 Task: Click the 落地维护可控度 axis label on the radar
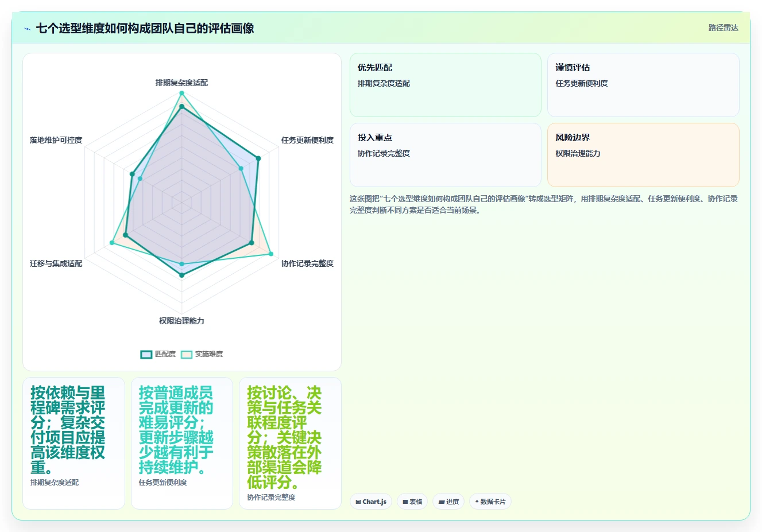pos(56,140)
